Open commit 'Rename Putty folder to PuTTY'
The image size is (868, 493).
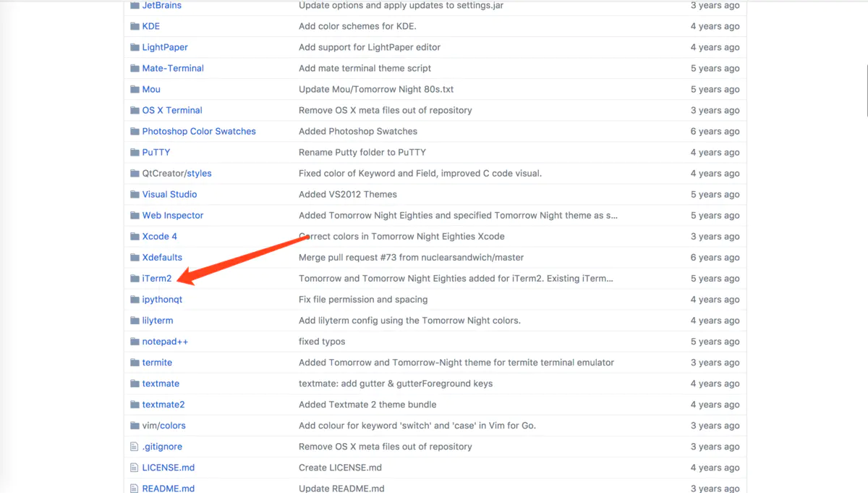point(362,152)
